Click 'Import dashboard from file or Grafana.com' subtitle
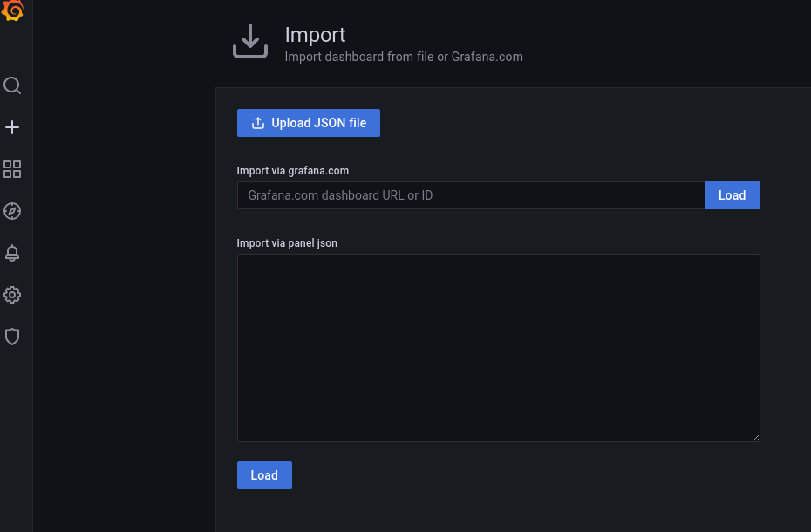811x532 pixels. pyautogui.click(x=404, y=57)
